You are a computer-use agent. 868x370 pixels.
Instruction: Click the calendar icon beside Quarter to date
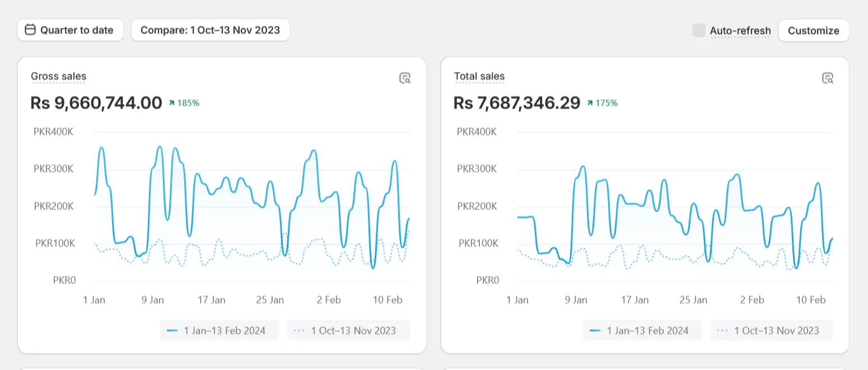(31, 30)
